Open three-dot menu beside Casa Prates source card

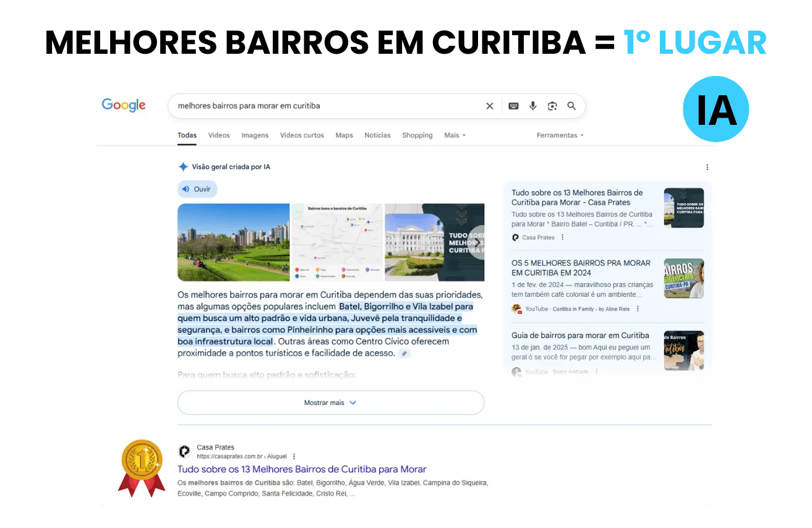coord(562,237)
